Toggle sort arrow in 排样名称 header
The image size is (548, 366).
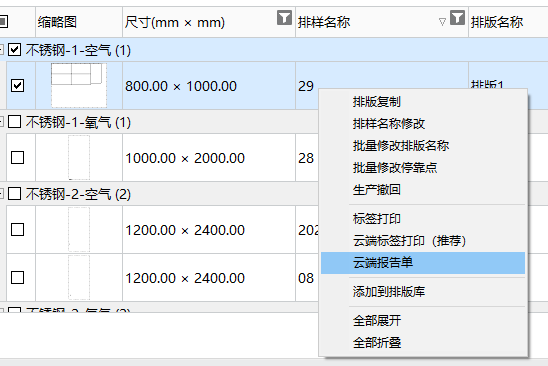442,22
